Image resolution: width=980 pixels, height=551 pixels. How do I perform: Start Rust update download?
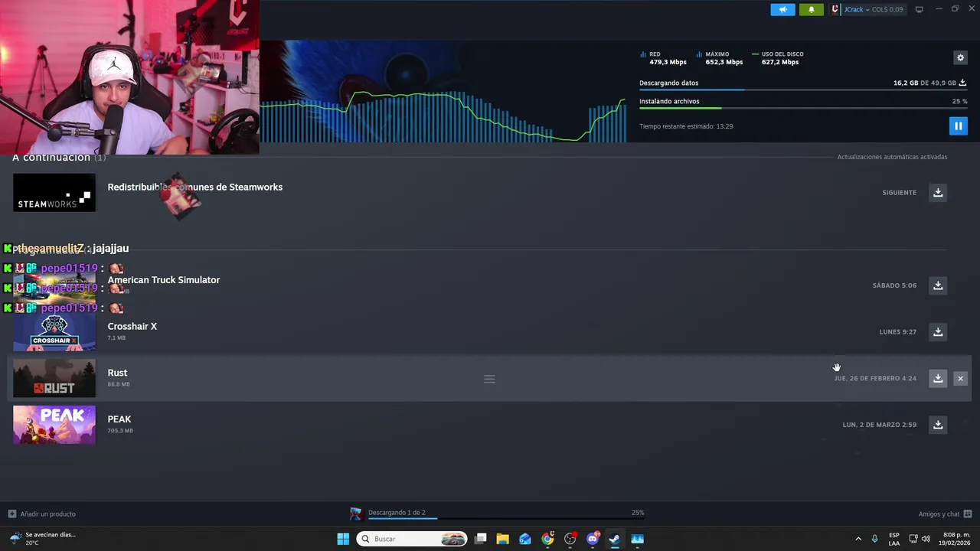[x=938, y=378]
